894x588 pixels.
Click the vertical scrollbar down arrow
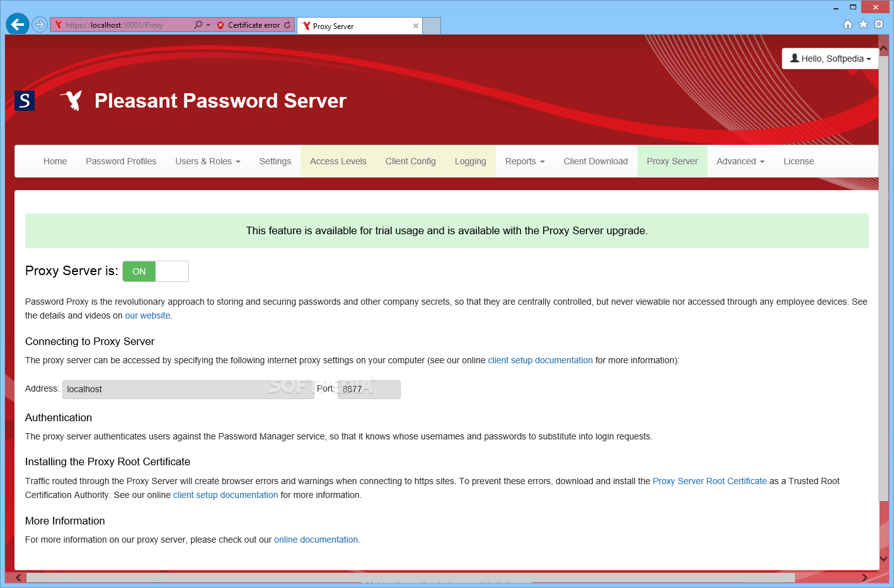coord(883,558)
